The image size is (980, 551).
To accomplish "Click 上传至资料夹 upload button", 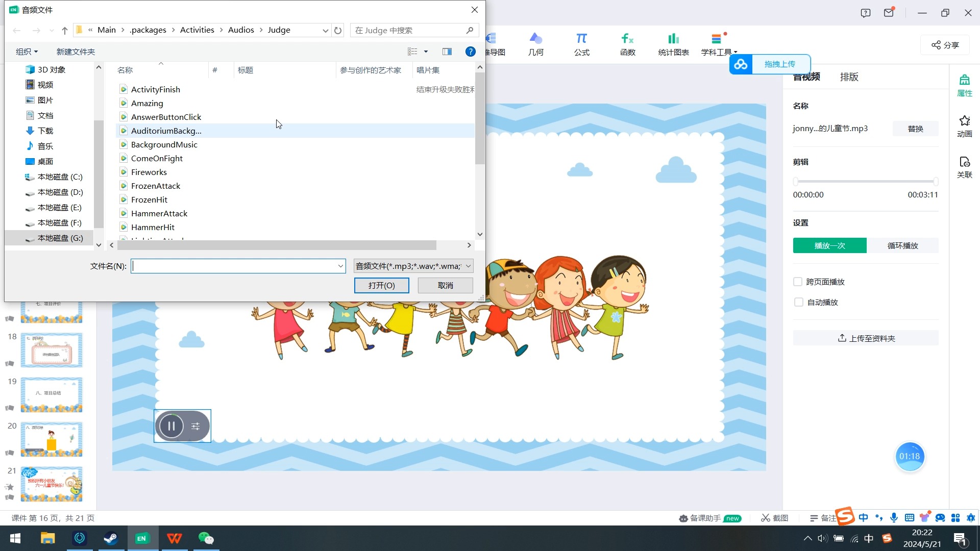I will pyautogui.click(x=866, y=338).
